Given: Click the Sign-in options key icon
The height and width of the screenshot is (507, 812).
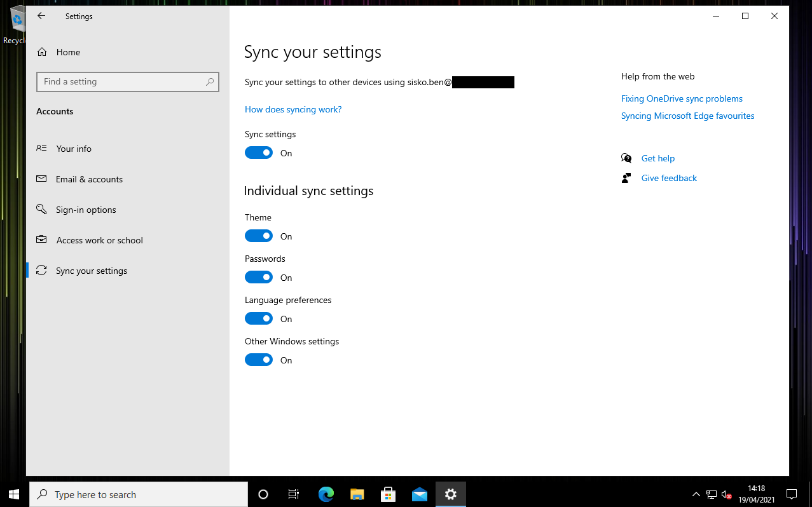Looking at the screenshot, I should (x=41, y=209).
